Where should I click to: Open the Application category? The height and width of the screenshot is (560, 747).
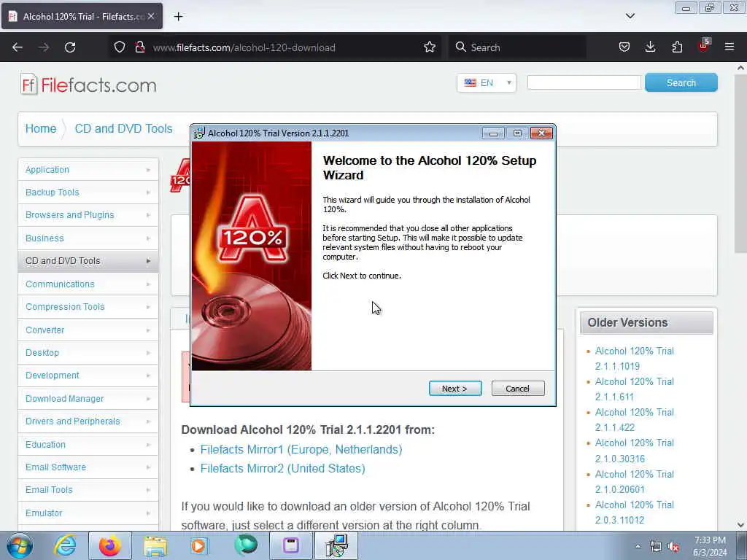point(88,169)
